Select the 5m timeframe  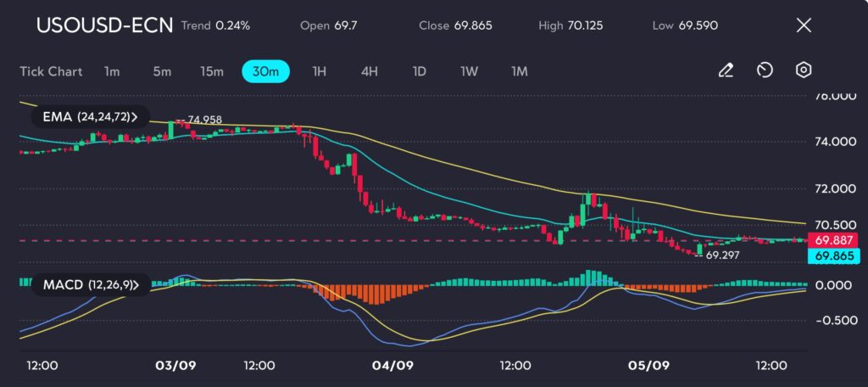click(162, 71)
